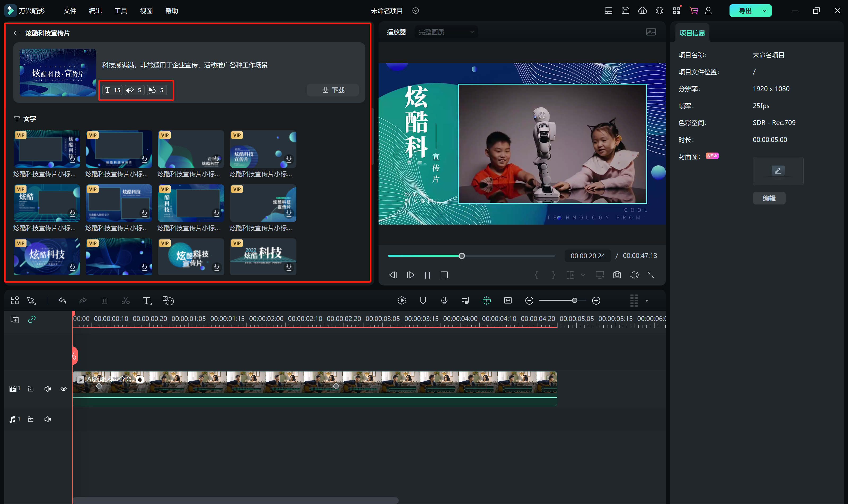Click the 下载 button
The image size is (848, 504).
coord(333,90)
